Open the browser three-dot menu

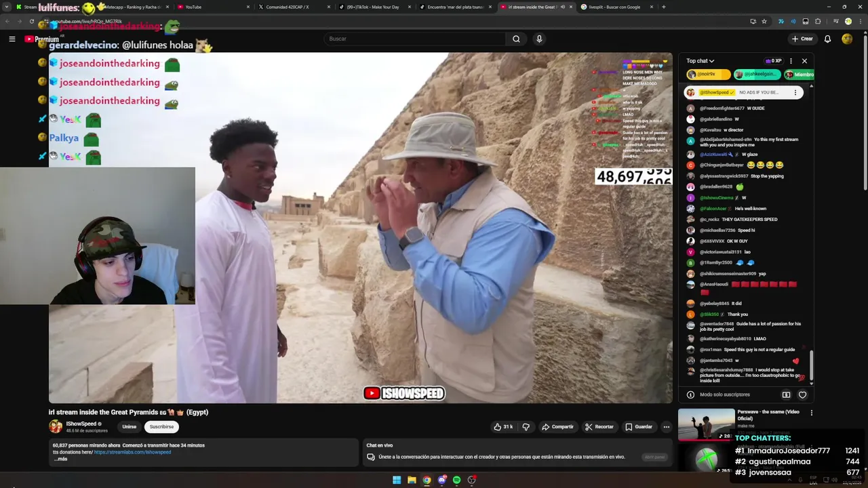point(859,21)
